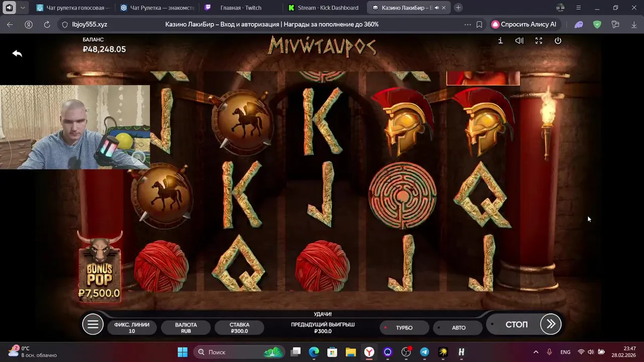Open the Yandex home Я button
644x362 pixels.
point(29,24)
